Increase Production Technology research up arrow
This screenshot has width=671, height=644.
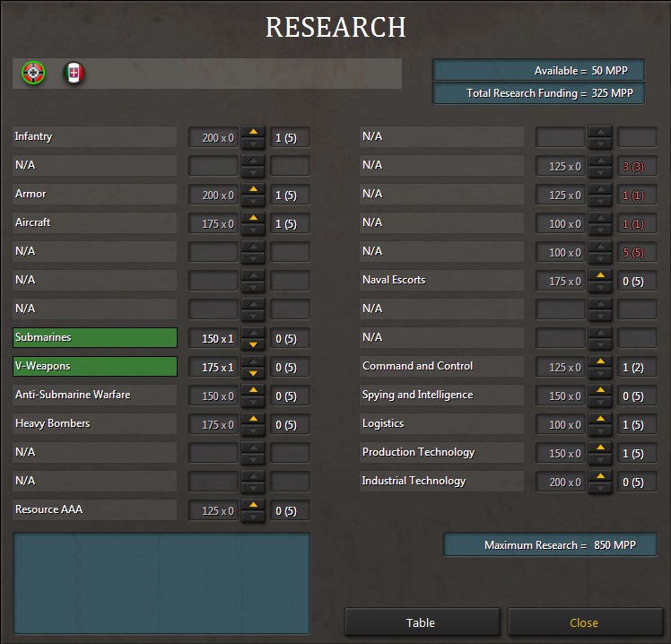point(601,448)
